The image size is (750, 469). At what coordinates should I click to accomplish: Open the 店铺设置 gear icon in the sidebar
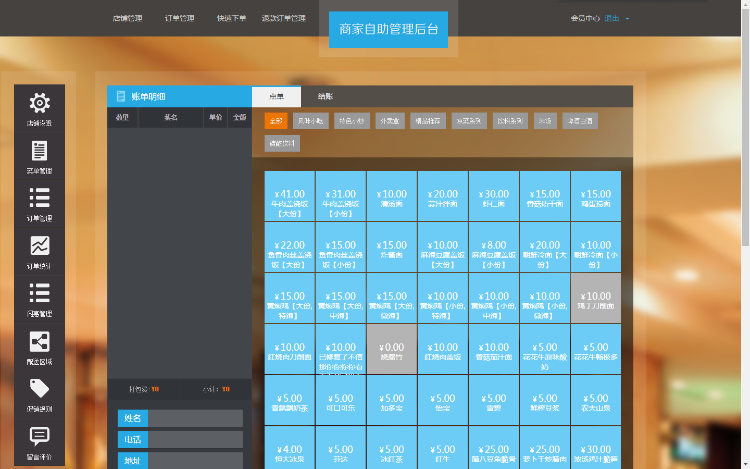(39, 103)
